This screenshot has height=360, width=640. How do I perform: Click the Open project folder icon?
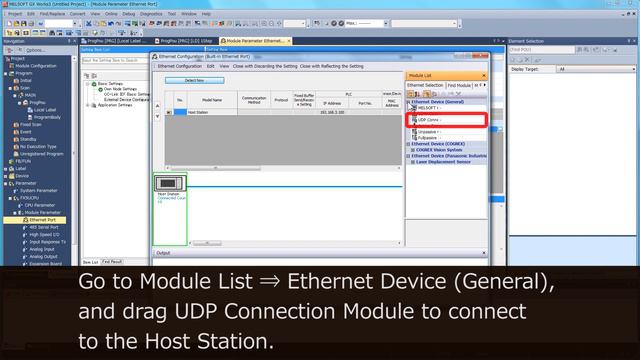[17, 24]
